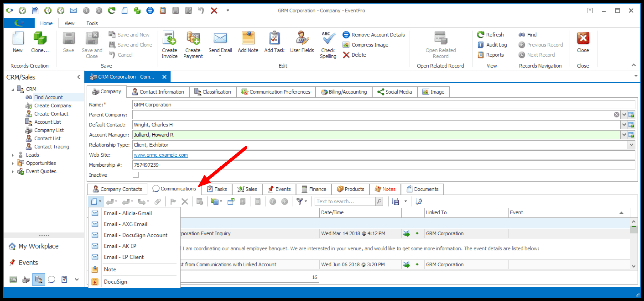The height and width of the screenshot is (301, 644).
Task: Click the Membership # field
Action: (384, 165)
